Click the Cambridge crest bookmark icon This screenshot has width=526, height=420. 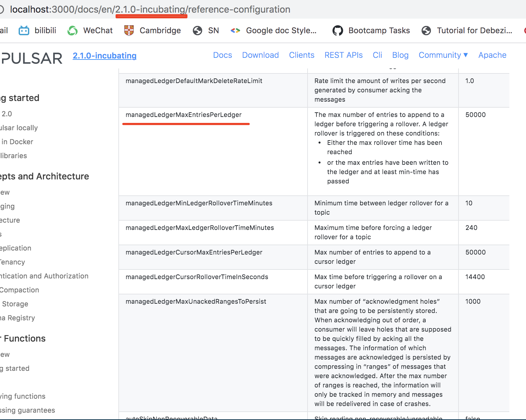[x=129, y=31]
